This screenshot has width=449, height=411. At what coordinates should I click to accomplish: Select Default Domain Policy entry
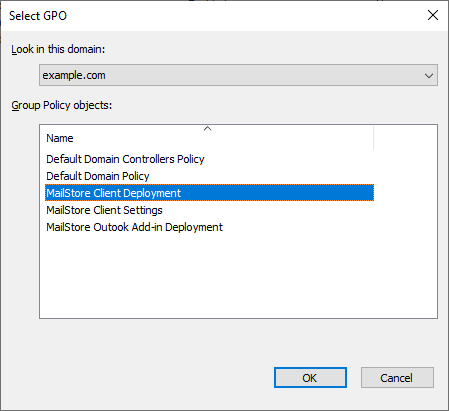pyautogui.click(x=98, y=176)
